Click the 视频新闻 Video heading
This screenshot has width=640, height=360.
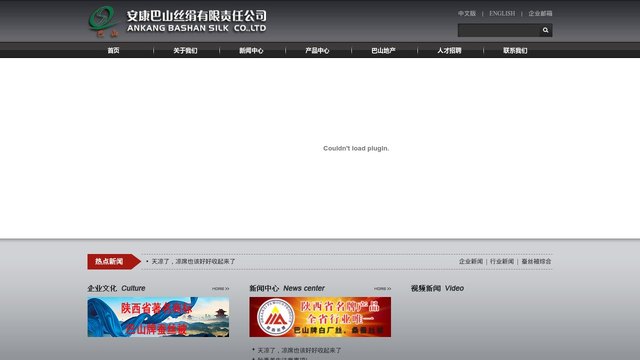coord(437,288)
